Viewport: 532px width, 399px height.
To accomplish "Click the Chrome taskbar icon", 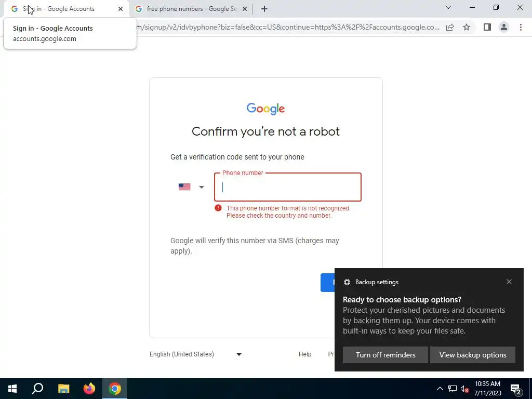I will point(115,389).
